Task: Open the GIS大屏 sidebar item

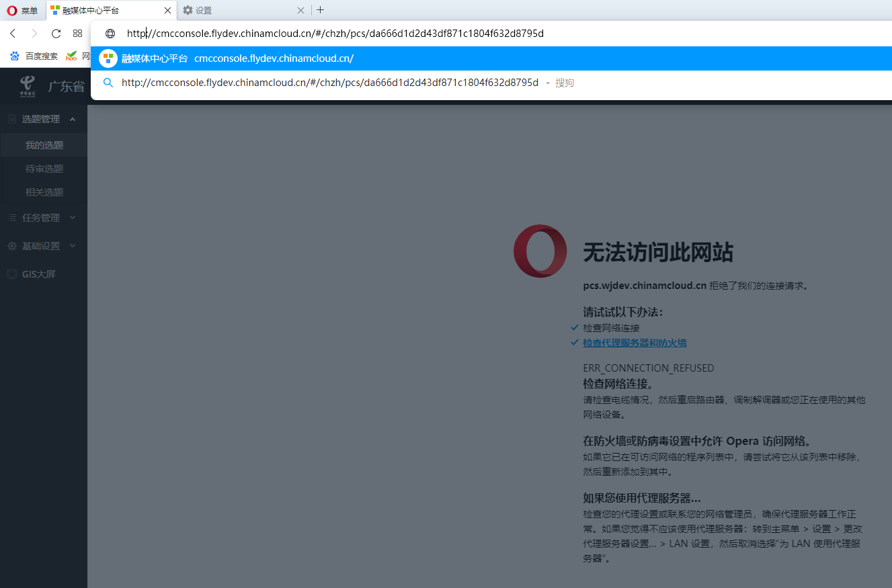Action: coord(38,274)
